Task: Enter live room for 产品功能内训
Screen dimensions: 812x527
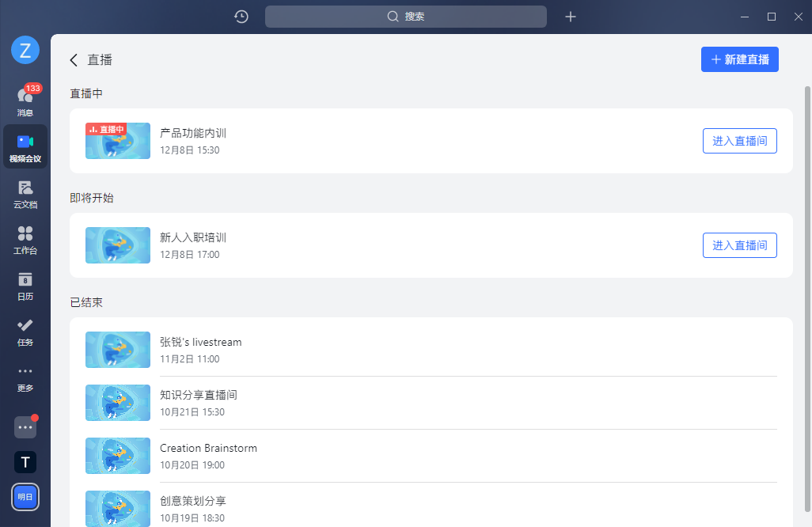Action: [x=739, y=141]
